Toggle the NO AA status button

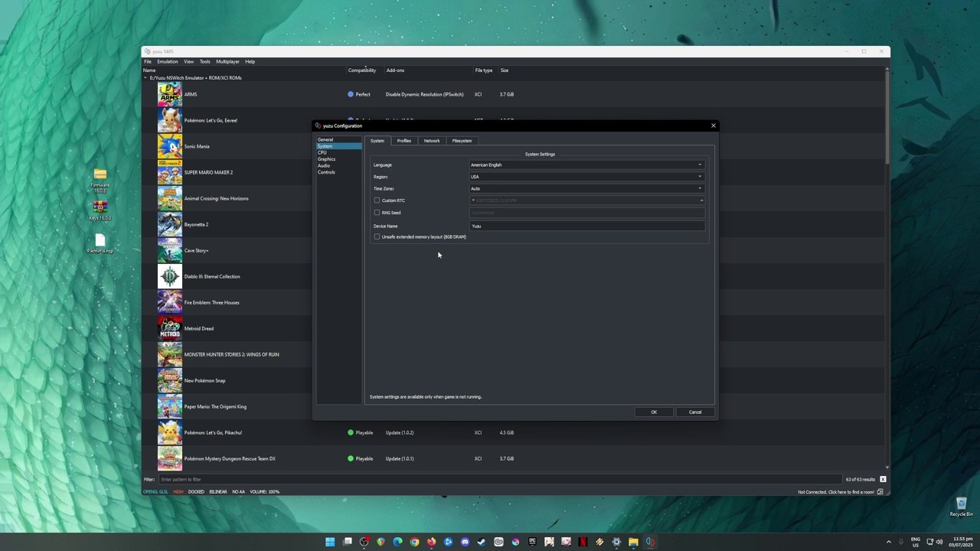(x=238, y=491)
